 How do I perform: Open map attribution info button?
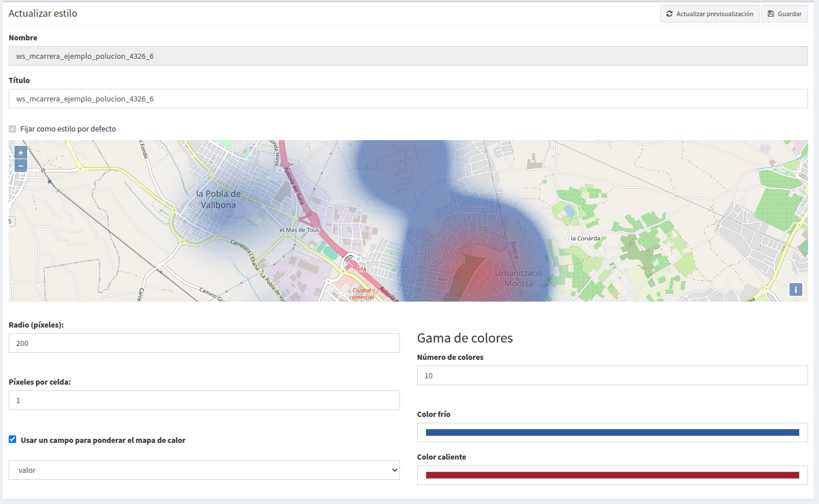[x=795, y=289]
